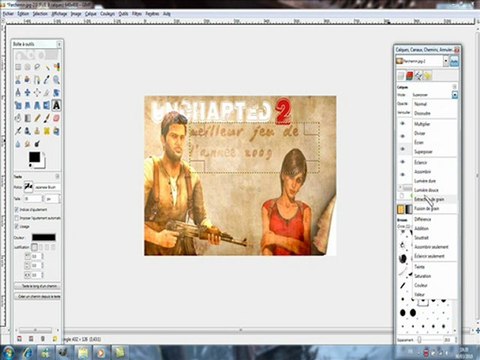The width and height of the screenshot is (480, 360).
Task: Toggle visibility eye of the bottommost layer
Action: [402, 174]
